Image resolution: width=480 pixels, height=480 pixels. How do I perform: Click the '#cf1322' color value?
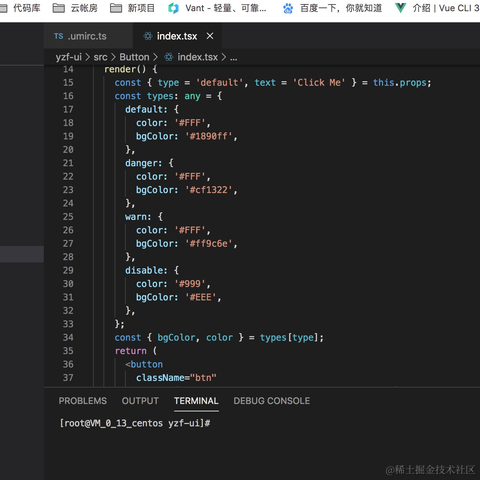[209, 190]
